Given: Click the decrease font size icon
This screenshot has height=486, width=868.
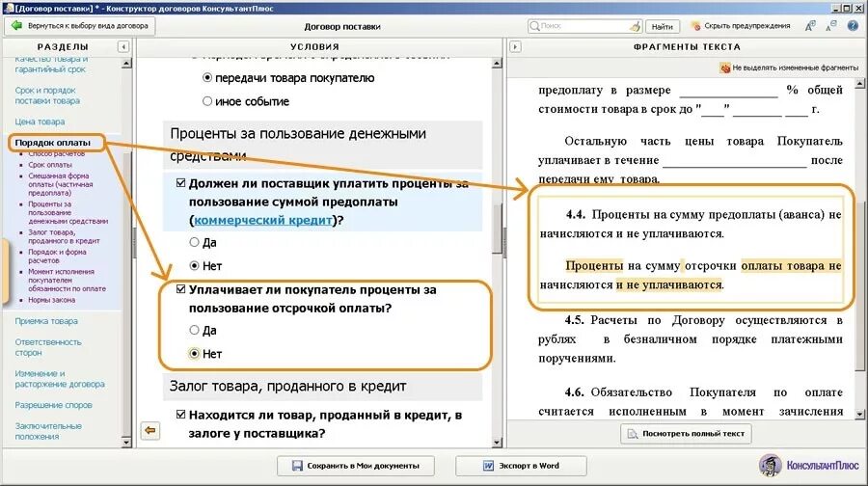Looking at the screenshot, I should click(831, 25).
